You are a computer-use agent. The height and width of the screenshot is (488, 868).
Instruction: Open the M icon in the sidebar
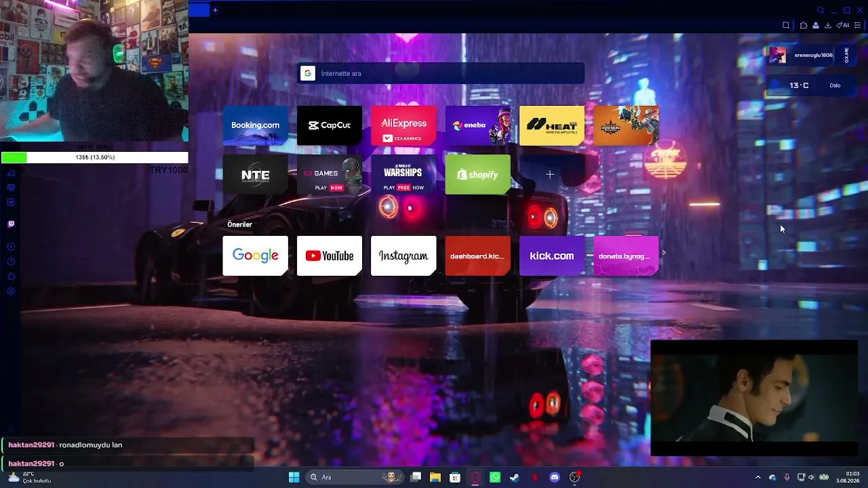click(x=11, y=202)
